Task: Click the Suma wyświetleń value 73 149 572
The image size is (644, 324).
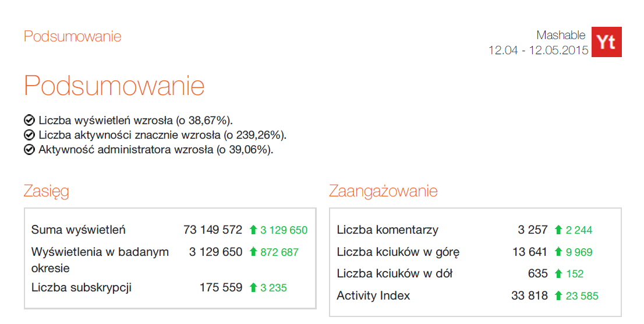Action: [x=213, y=230]
